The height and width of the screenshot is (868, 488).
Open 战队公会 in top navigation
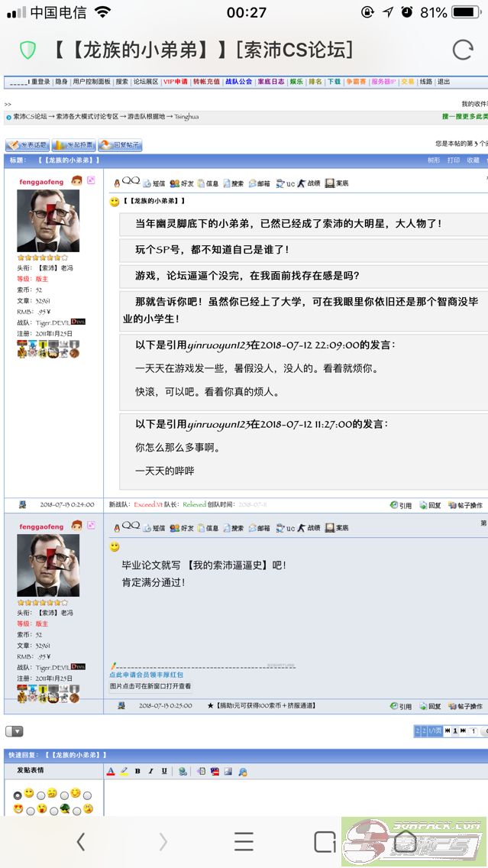238,82
